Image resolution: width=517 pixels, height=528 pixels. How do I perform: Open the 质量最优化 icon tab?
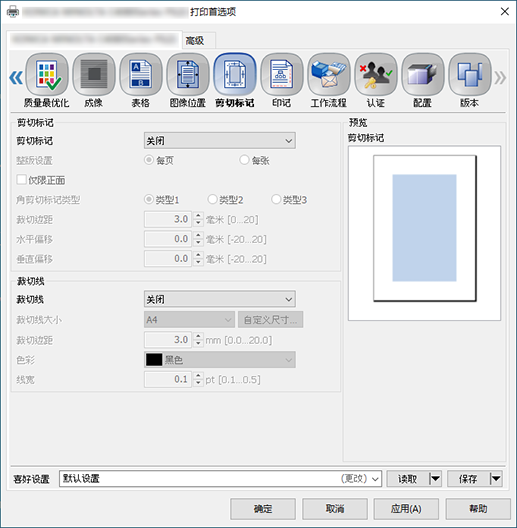[47, 80]
